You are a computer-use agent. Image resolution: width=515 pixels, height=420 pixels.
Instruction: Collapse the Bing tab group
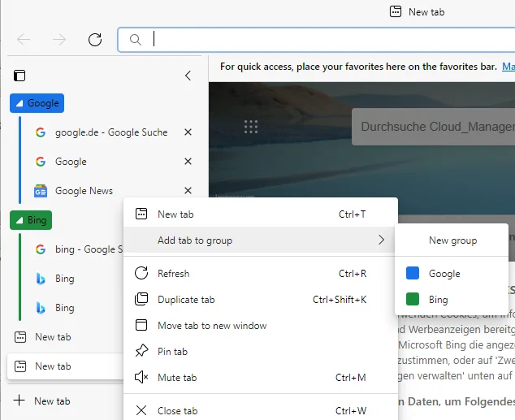coord(31,220)
